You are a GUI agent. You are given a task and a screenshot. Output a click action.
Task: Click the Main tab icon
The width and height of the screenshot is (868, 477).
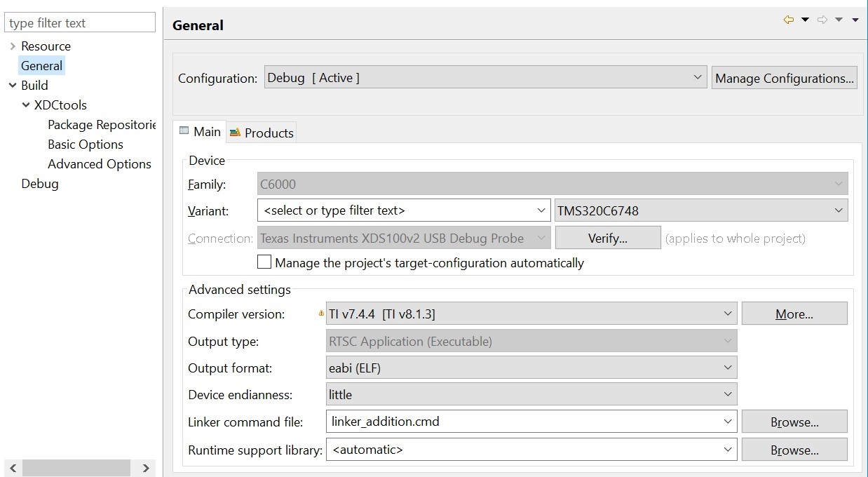coord(184,131)
